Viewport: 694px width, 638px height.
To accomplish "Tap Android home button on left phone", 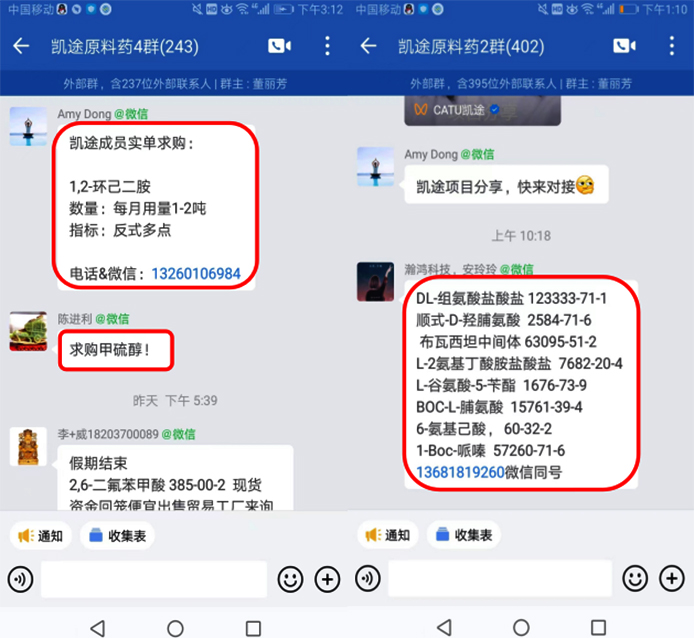I will click(175, 628).
